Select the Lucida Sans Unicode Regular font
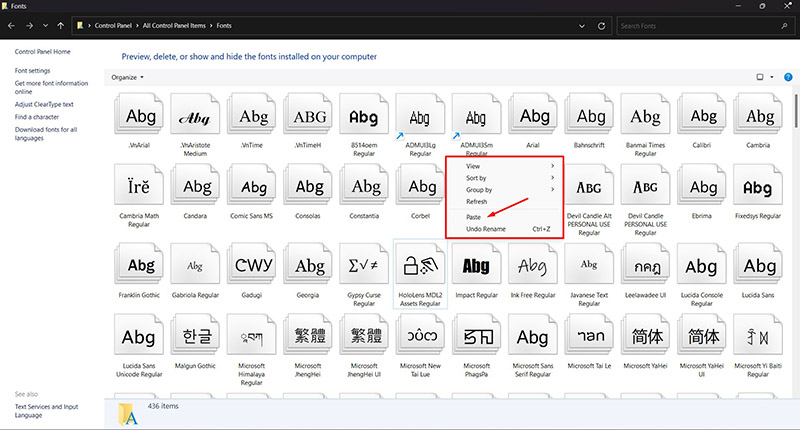 pos(139,335)
